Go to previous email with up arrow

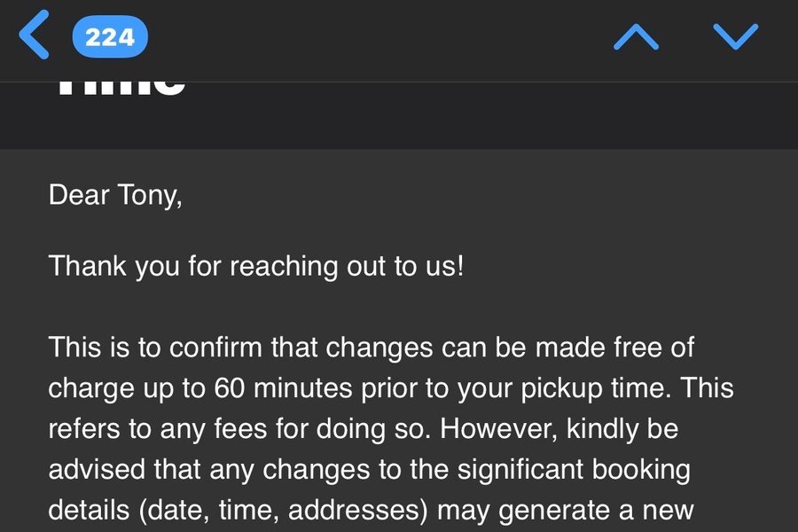636,36
